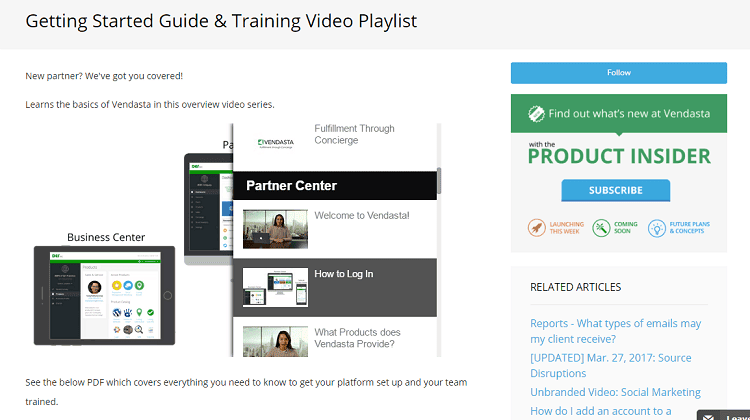Open the Reports emails related article
The image size is (750, 420).
coord(615,331)
